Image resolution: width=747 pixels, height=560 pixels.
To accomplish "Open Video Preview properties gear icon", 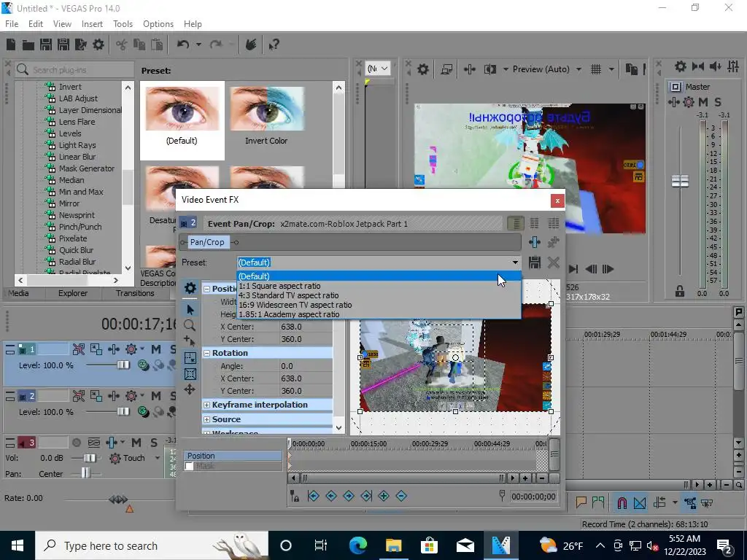I will [423, 69].
